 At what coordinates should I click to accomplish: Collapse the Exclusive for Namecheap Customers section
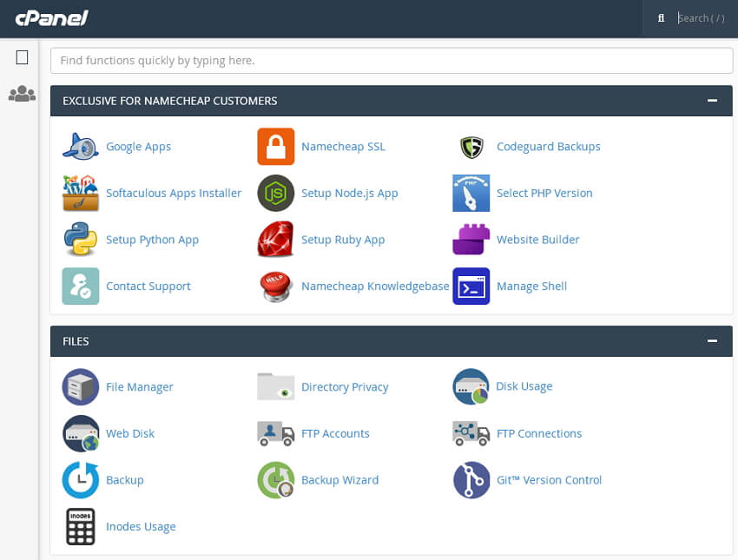click(x=712, y=100)
